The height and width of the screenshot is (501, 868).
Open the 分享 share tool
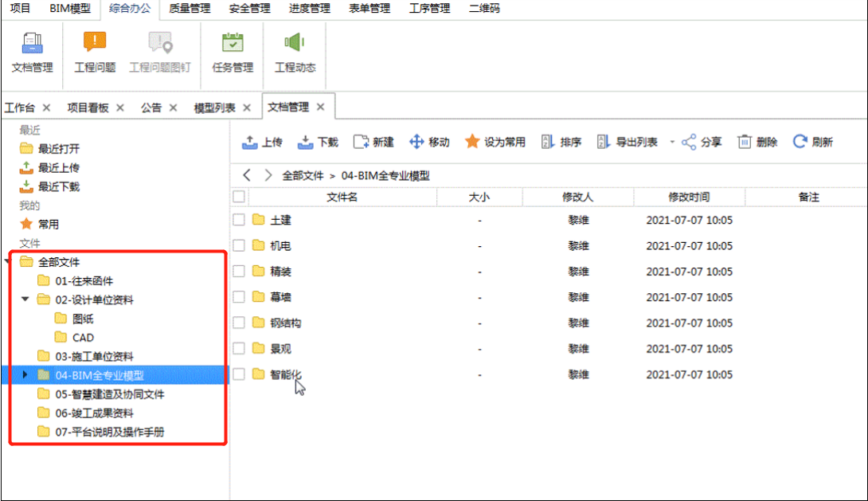(689, 143)
